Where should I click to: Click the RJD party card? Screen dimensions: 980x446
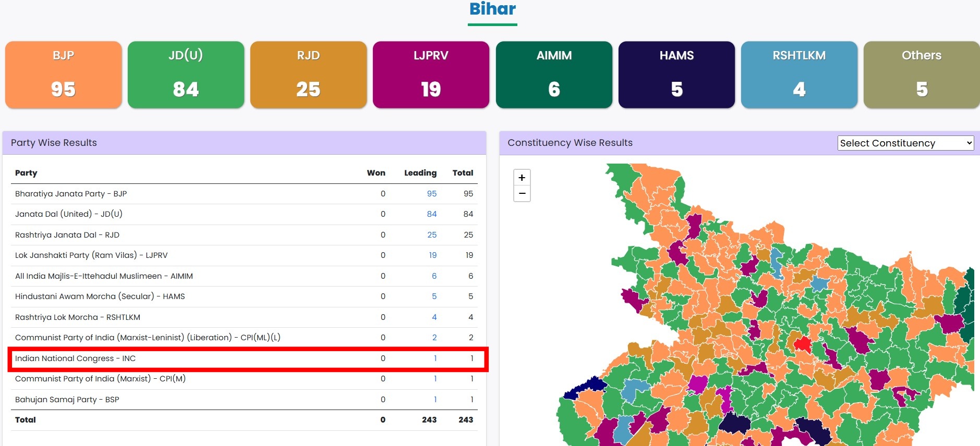(309, 75)
